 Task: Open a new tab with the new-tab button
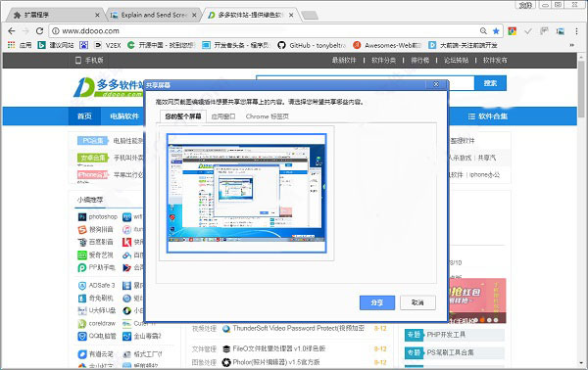pos(310,16)
